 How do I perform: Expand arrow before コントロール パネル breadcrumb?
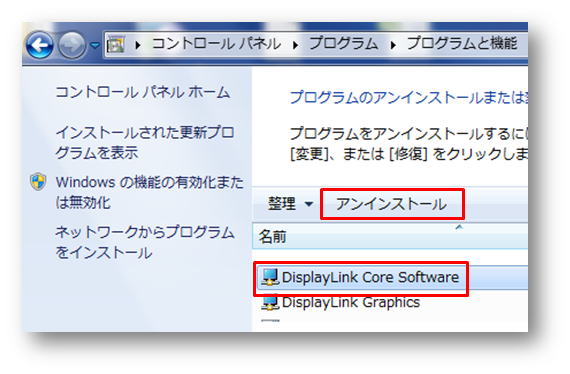(x=138, y=45)
